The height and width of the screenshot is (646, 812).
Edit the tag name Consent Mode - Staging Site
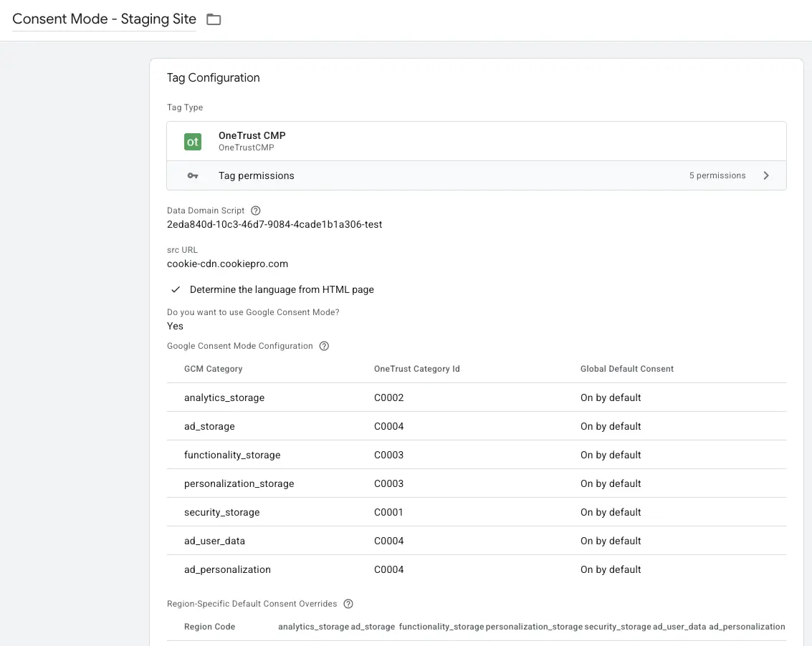104,19
